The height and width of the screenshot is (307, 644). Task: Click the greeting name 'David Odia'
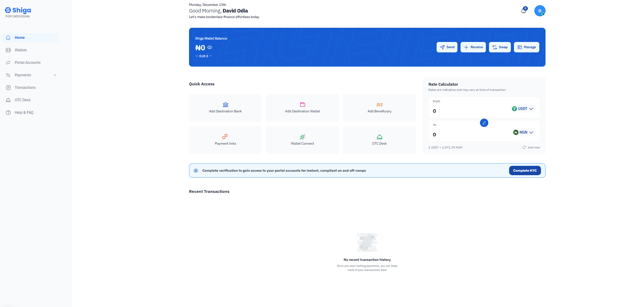coord(235,11)
